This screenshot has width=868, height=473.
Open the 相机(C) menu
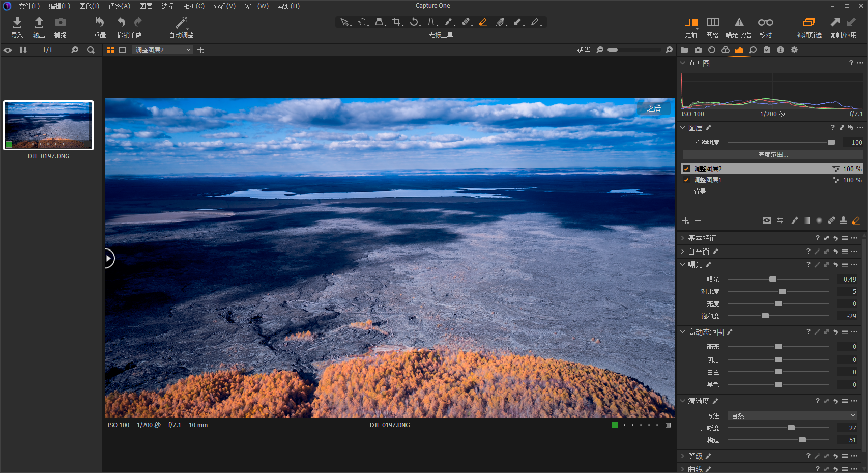[194, 6]
